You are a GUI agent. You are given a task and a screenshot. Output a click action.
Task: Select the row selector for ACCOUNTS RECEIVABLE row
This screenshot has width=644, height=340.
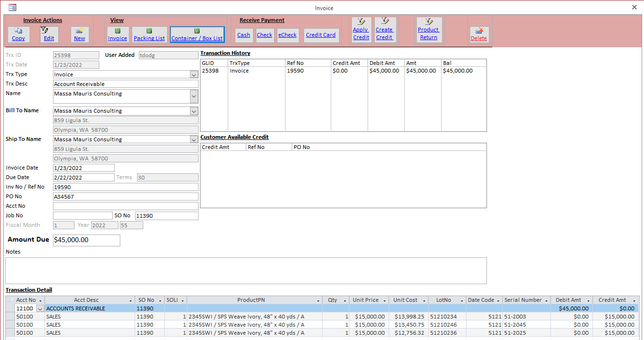coord(10,308)
